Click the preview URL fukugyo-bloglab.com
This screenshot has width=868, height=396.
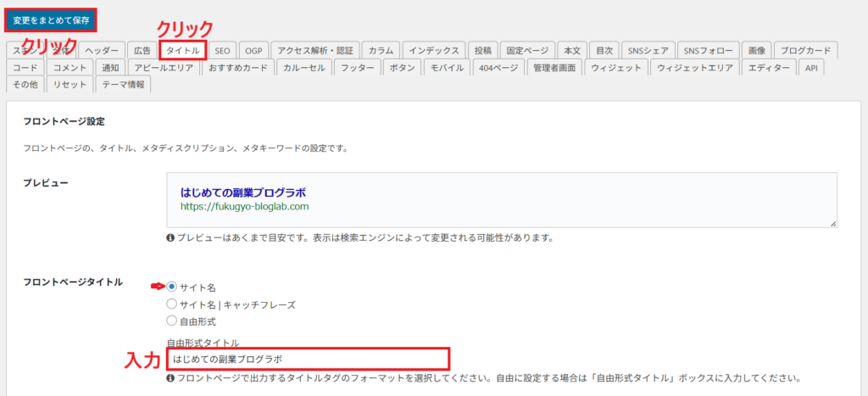coord(244,206)
